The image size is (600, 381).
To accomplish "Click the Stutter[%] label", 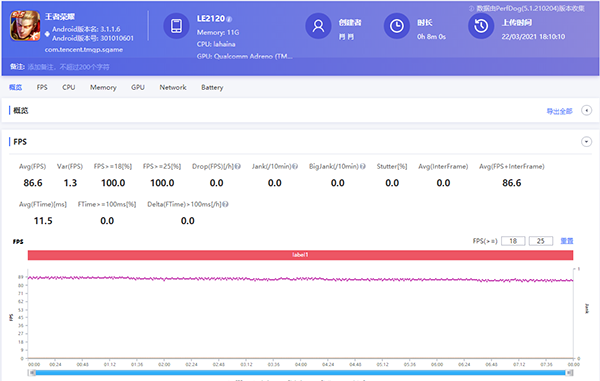I will 392,166.
